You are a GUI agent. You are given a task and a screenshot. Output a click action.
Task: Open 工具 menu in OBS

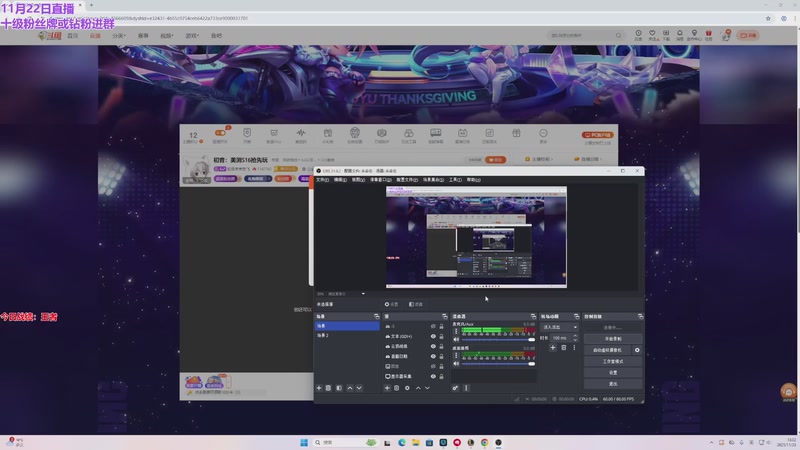(455, 180)
